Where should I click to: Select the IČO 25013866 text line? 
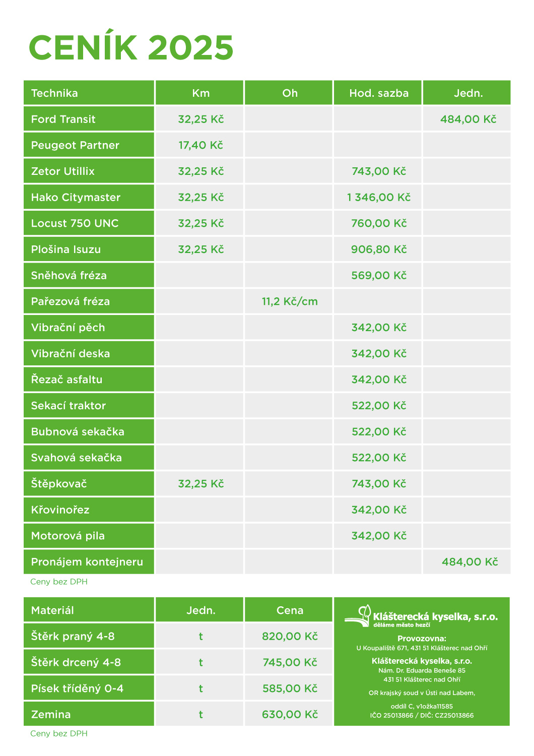(422, 715)
